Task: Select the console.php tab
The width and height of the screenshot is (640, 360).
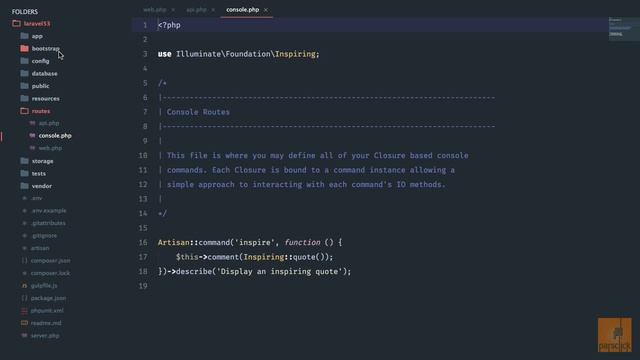Action: click(x=242, y=9)
